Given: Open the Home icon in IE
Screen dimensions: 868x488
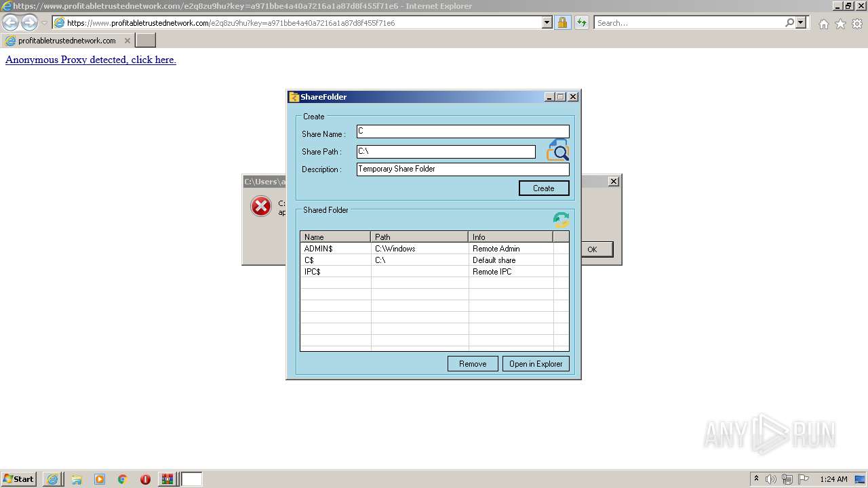Looking at the screenshot, I should 823,24.
